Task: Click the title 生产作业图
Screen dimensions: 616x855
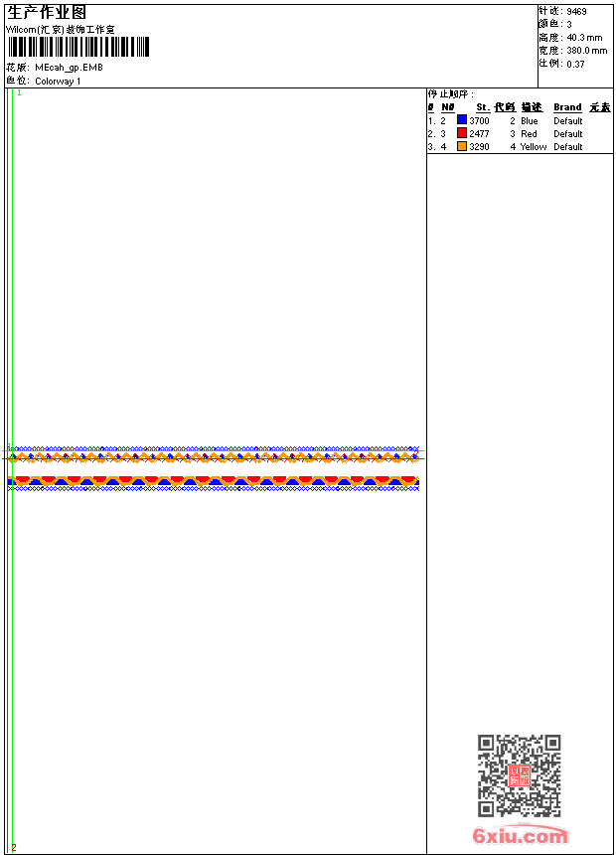Action: click(47, 13)
